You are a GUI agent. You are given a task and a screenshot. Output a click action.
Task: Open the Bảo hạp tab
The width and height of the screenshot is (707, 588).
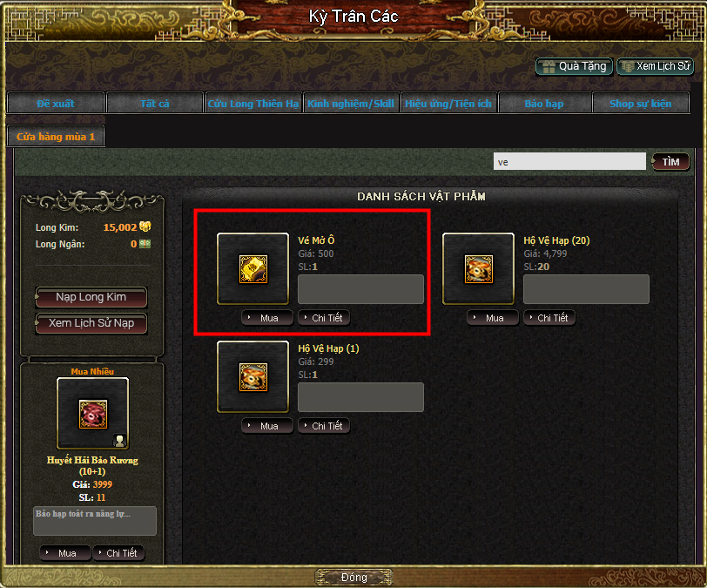(545, 104)
